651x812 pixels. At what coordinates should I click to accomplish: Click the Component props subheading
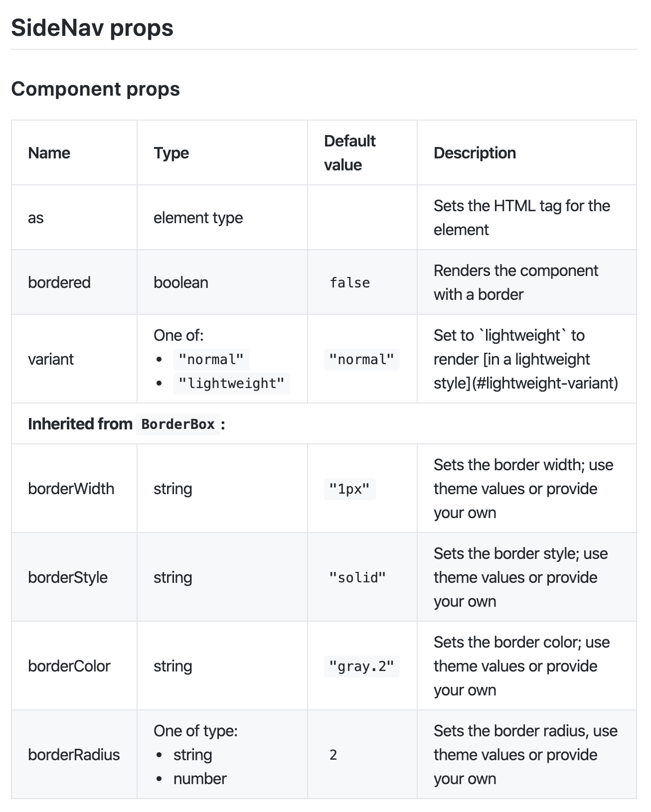pyautogui.click(x=95, y=89)
